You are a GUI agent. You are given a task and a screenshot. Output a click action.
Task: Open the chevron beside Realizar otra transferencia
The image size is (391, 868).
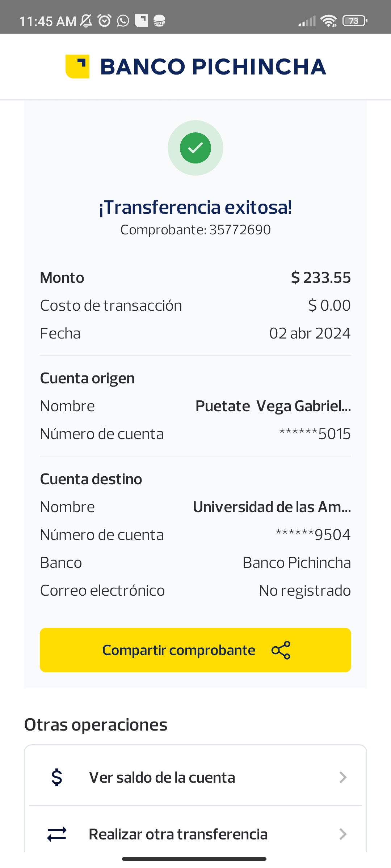point(342,834)
